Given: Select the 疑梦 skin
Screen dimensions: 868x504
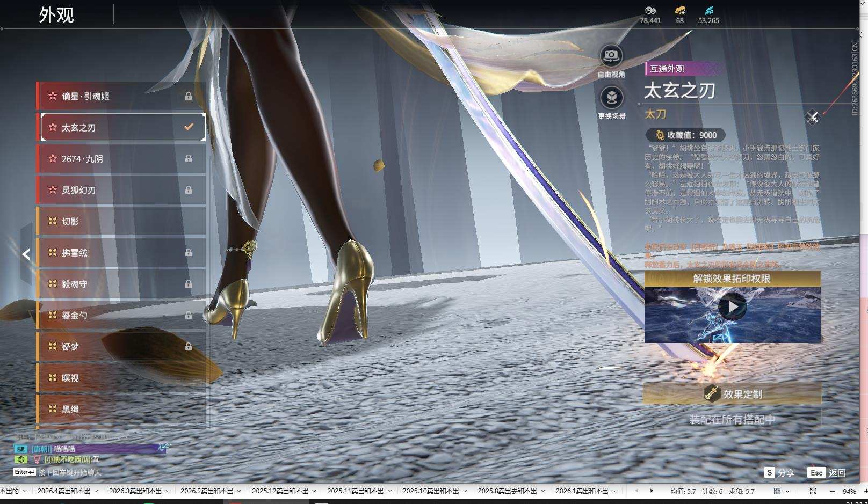Looking at the screenshot, I should (x=121, y=346).
